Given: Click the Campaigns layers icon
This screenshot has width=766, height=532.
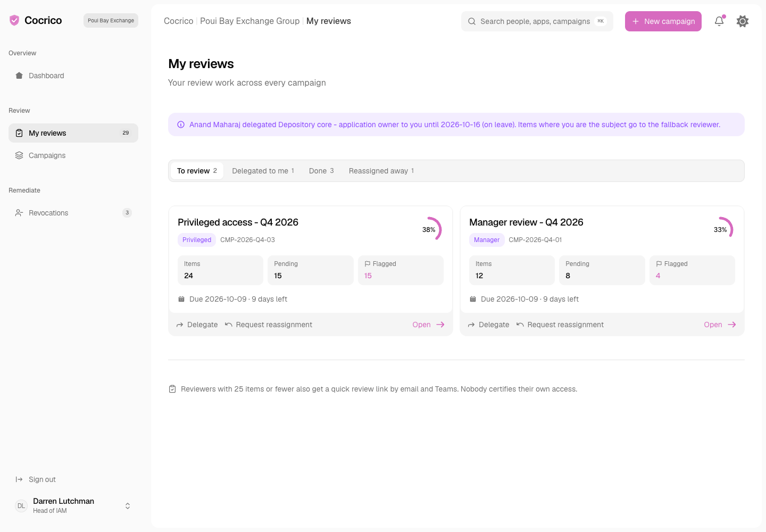Looking at the screenshot, I should (x=19, y=155).
